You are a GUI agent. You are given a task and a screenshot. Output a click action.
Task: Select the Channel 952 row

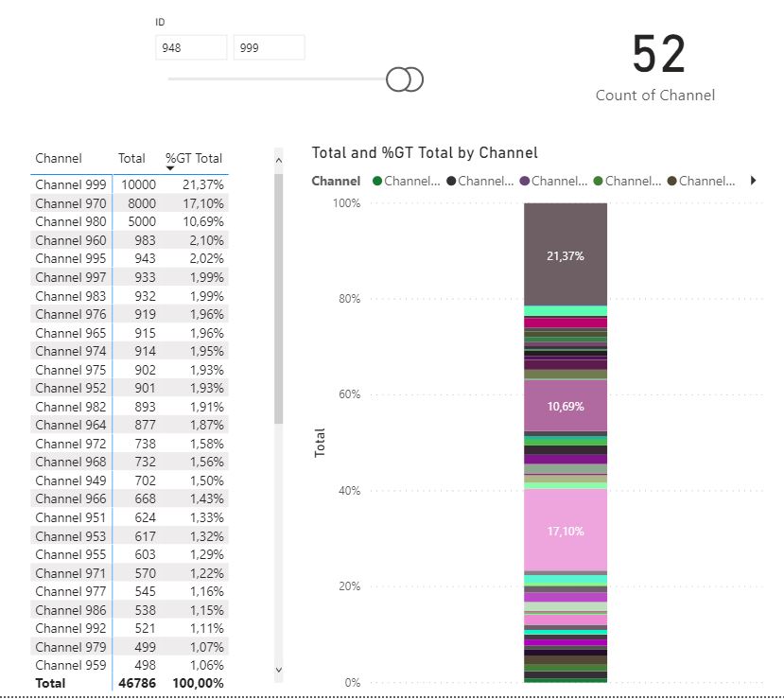coord(130,388)
